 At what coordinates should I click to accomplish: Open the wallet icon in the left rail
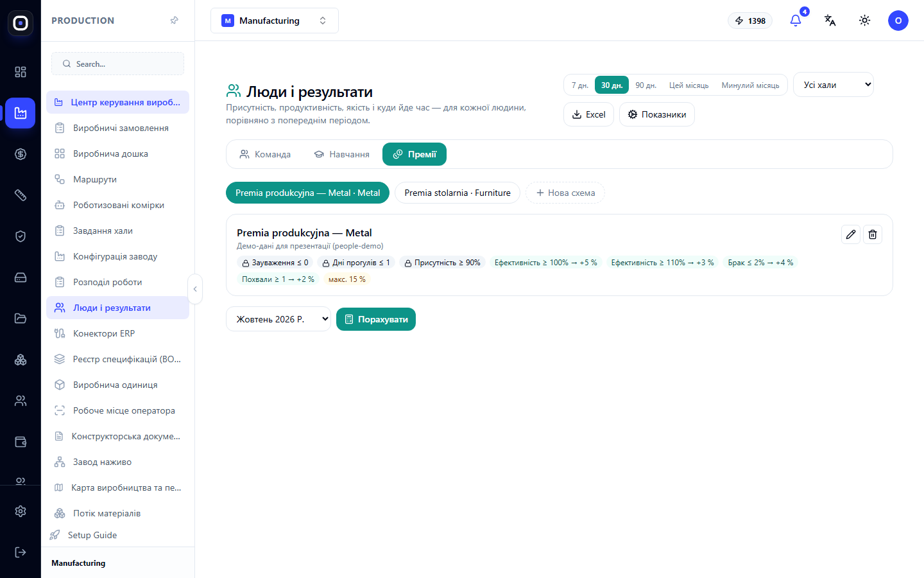click(x=21, y=442)
